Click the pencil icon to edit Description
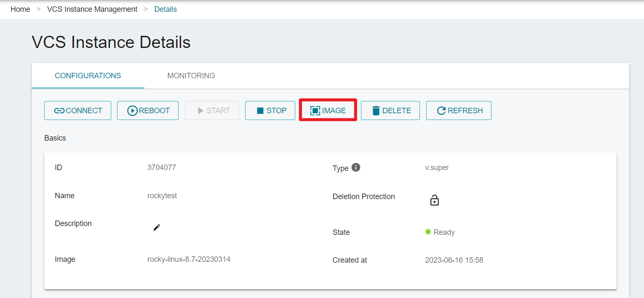The width and height of the screenshot is (644, 298). (x=157, y=227)
